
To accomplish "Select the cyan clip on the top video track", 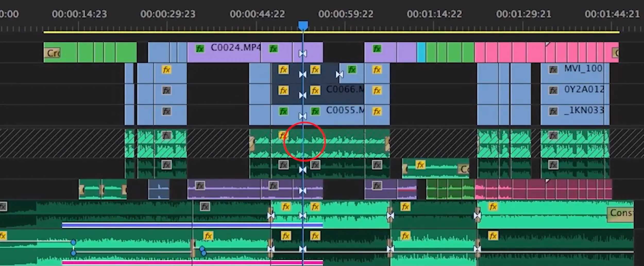I will 421,52.
